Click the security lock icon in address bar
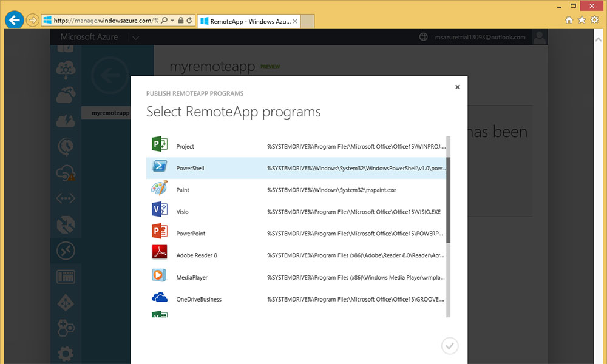This screenshot has height=364, width=607. tap(180, 20)
